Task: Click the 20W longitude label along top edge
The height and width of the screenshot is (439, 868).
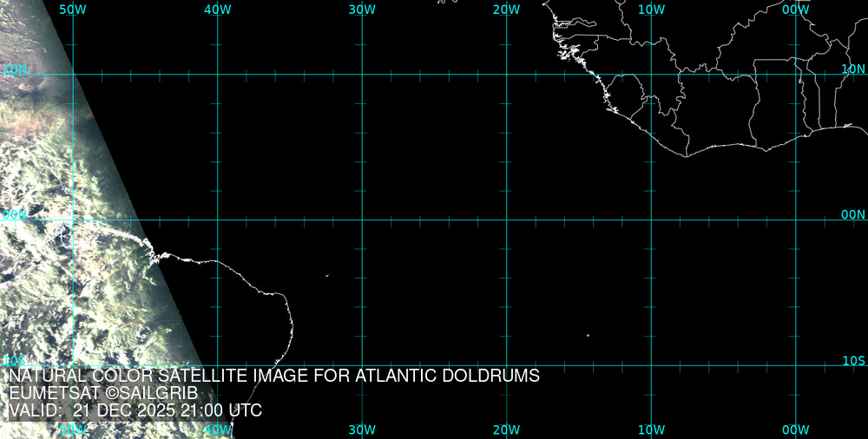Action: tap(506, 9)
